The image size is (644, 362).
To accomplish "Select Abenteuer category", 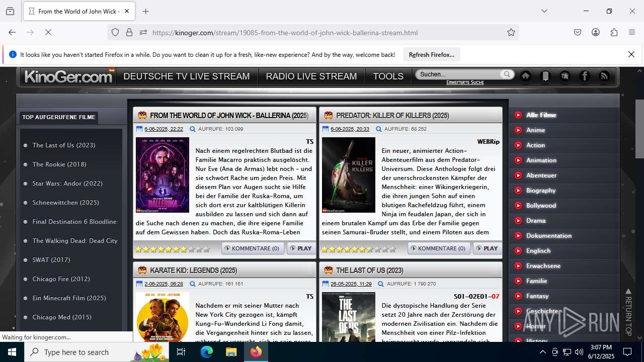I will (x=541, y=175).
